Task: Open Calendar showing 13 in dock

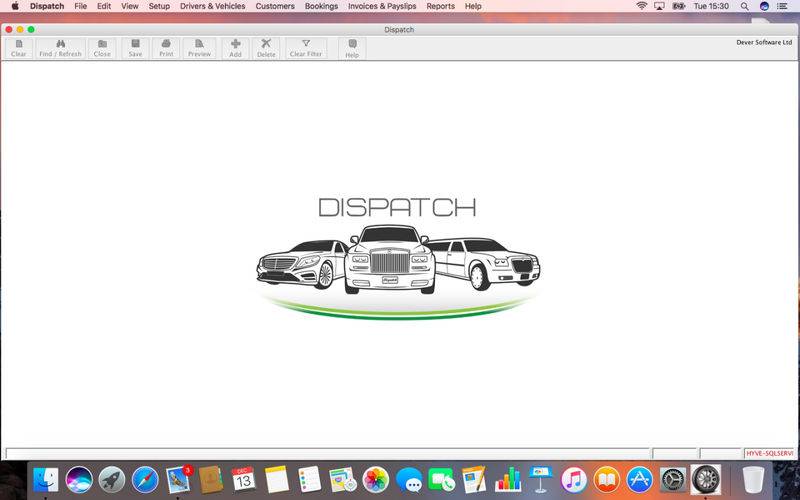Action: point(243,480)
